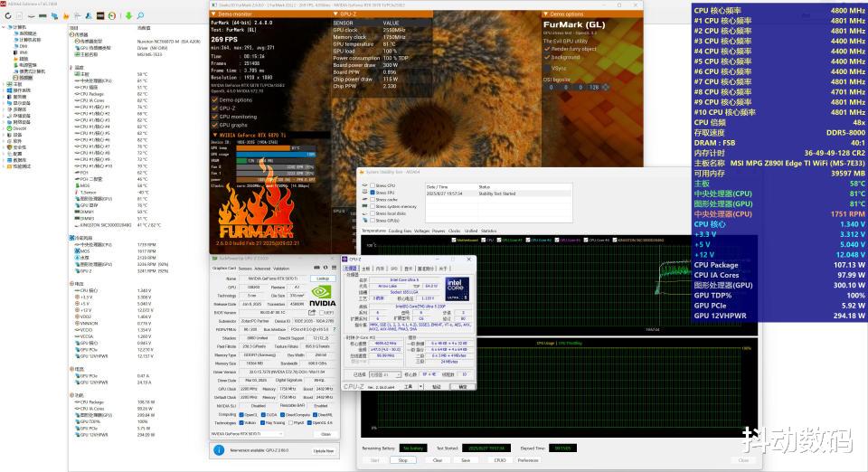
Task: Click the AIDA64 Refresh toolbar icon
Action: [x=8, y=15]
